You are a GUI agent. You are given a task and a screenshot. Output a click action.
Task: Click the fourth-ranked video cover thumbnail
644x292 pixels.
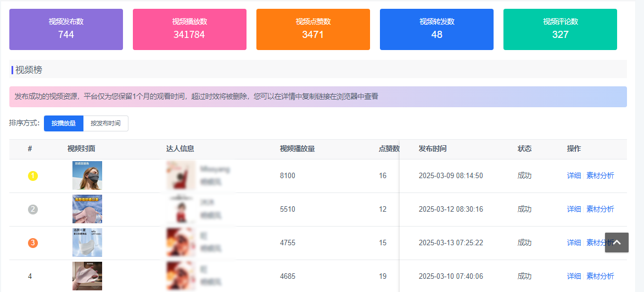tap(87, 276)
